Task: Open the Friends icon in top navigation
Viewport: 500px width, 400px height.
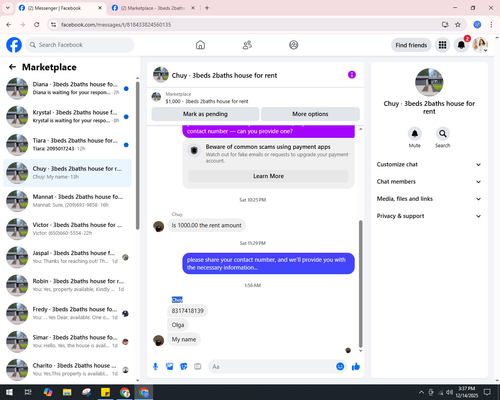Action: click(x=247, y=45)
